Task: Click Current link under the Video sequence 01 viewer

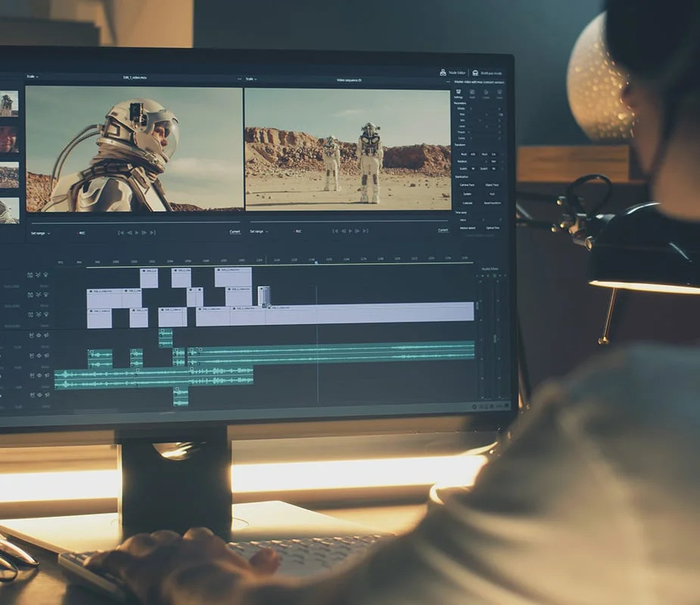Action: tap(443, 230)
